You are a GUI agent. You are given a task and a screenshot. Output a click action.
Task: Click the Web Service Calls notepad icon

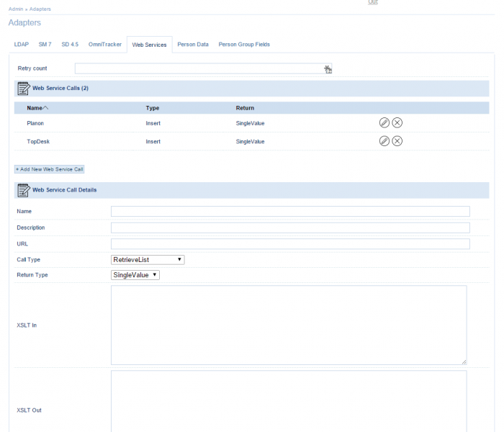point(24,89)
